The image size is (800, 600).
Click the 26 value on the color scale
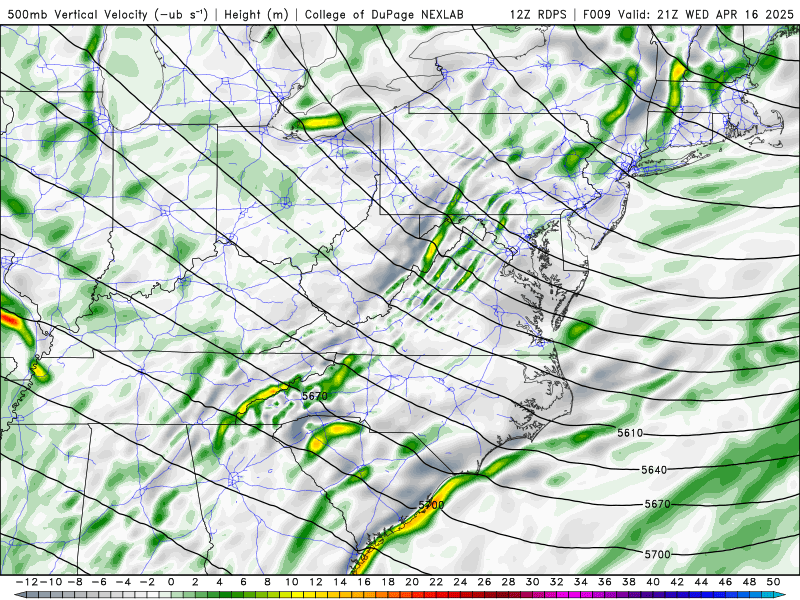pos(485,582)
